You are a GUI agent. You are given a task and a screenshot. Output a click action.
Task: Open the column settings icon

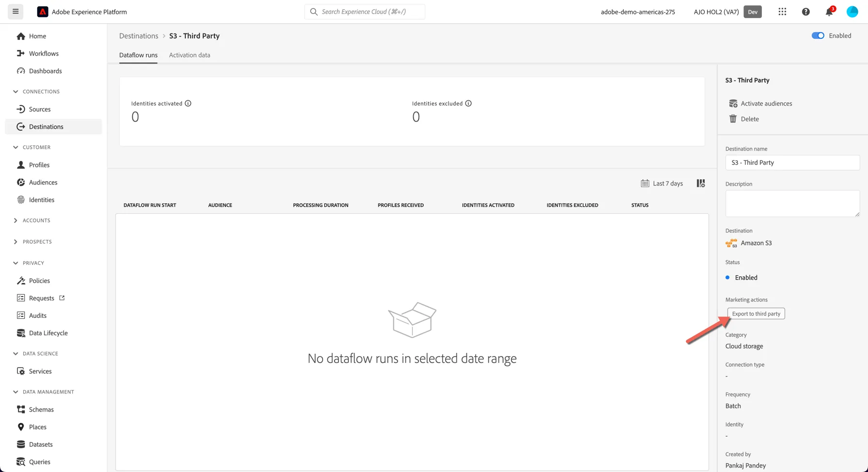coord(701,183)
